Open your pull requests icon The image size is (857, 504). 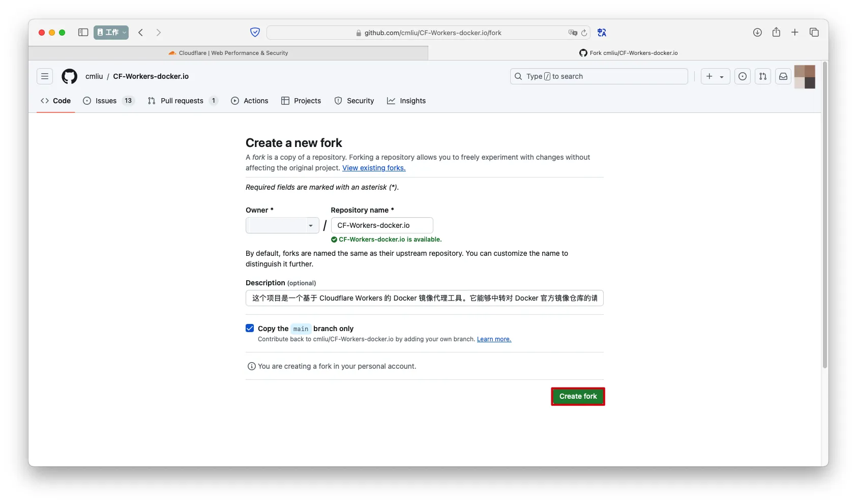click(763, 76)
